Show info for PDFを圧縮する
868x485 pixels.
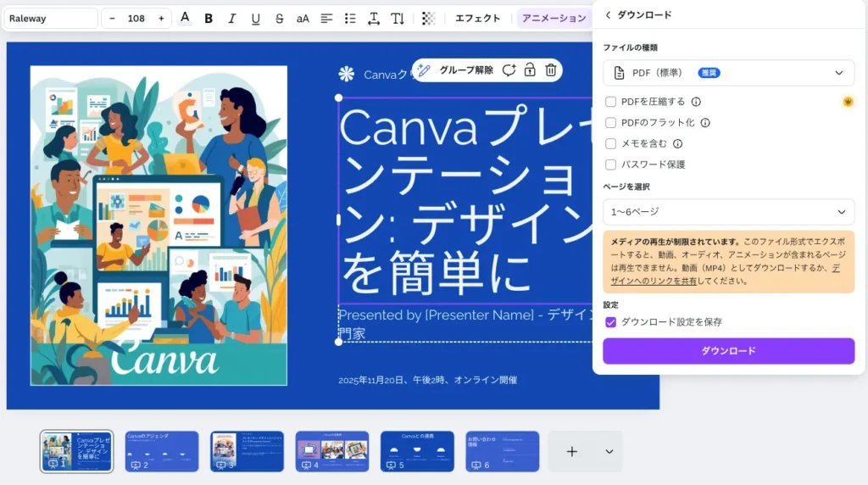696,102
